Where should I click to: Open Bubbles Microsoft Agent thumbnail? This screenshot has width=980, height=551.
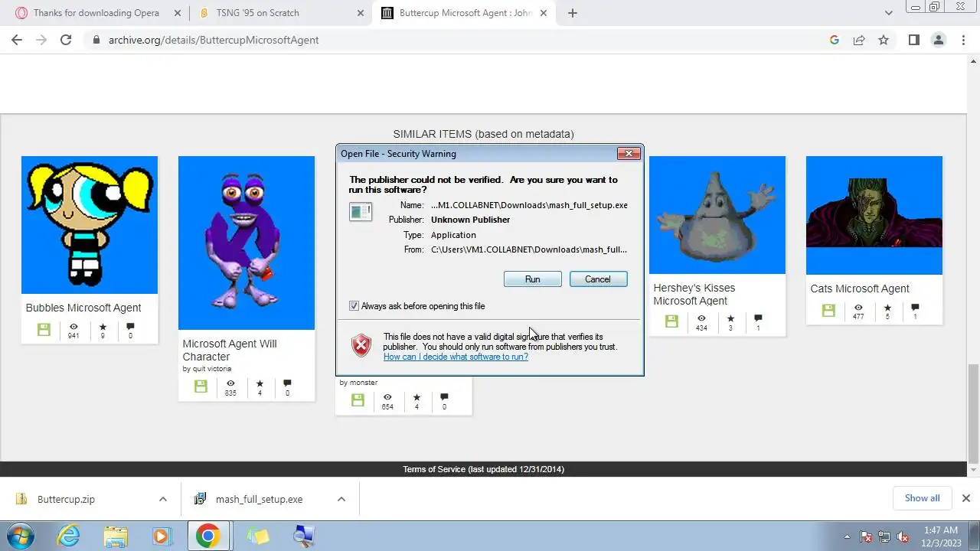pos(90,225)
